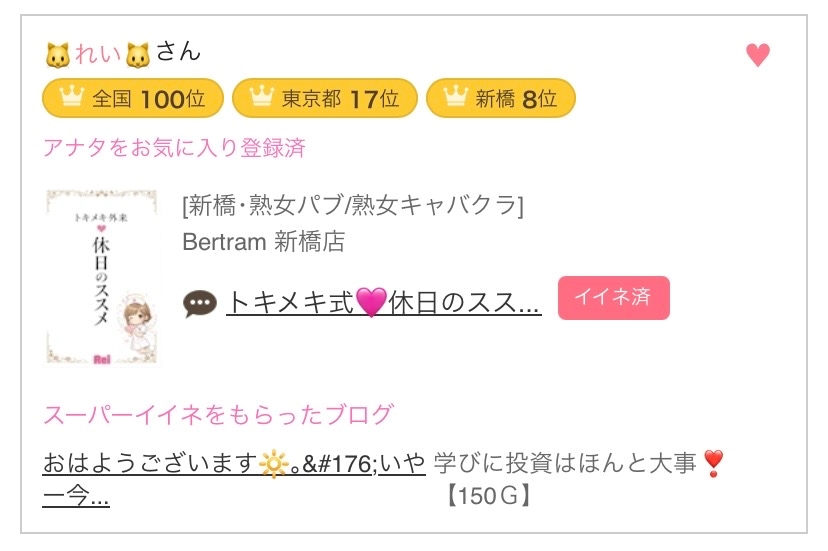This screenshot has width=828, height=551.
Task: Open the 新橋 8位 crown ranking badge
Action: tap(500, 99)
